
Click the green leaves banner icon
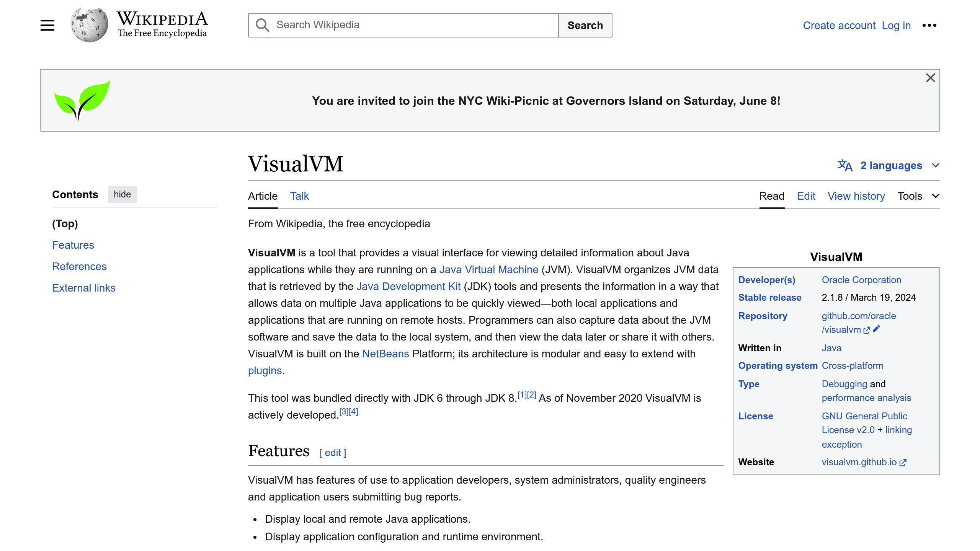82,100
